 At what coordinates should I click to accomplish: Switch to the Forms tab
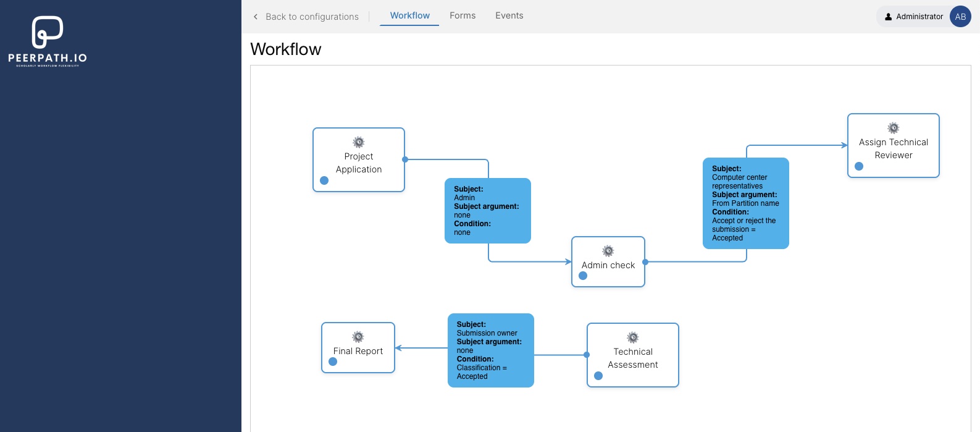[463, 15]
